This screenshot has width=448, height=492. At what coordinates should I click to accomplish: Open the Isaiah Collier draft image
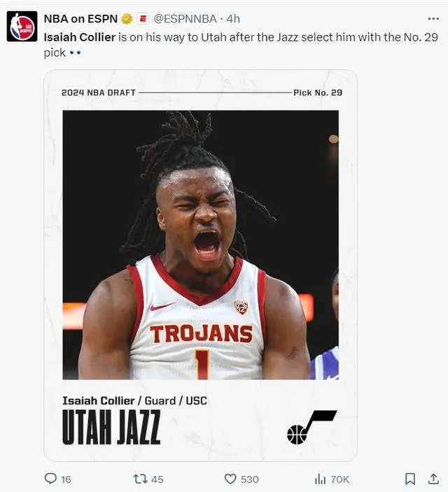click(x=201, y=265)
